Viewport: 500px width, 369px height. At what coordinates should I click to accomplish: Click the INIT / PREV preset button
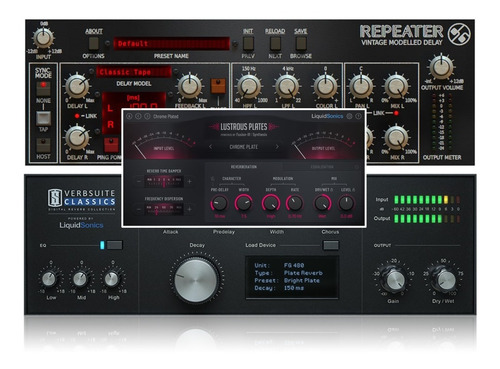click(x=248, y=43)
